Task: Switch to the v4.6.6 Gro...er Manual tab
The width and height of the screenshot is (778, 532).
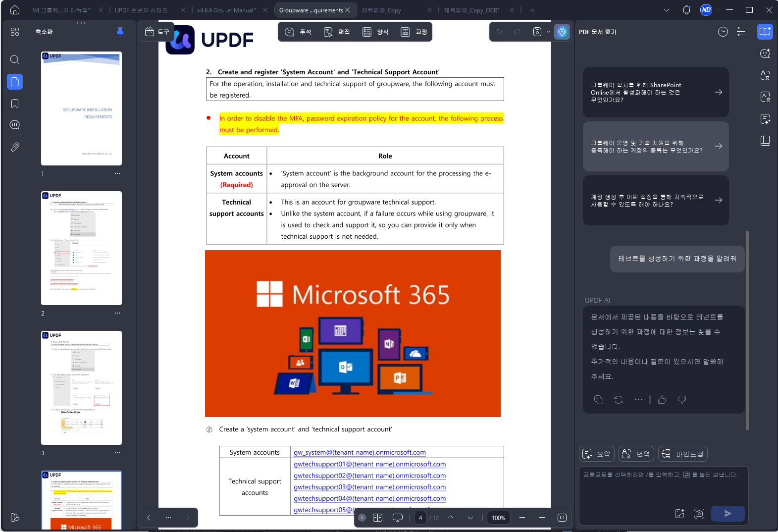Action: pyautogui.click(x=226, y=10)
